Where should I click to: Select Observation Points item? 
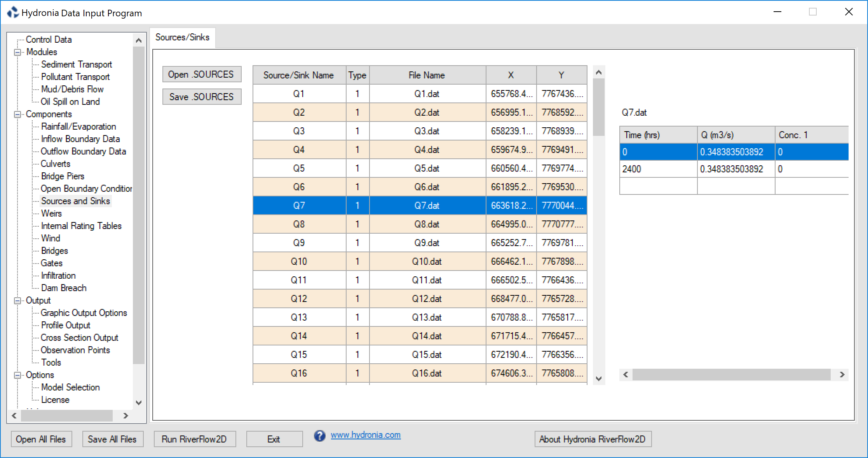click(75, 350)
